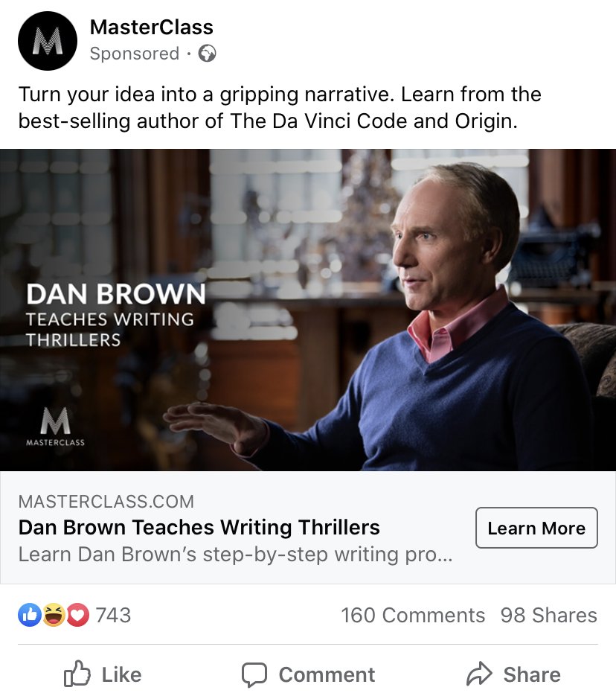View the 98 Shares list
616x696 pixels.
(x=548, y=615)
